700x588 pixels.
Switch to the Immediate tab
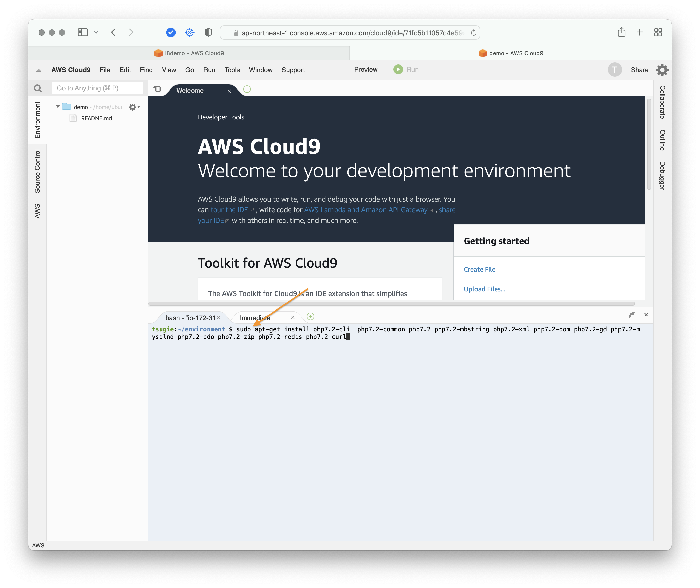coord(255,318)
